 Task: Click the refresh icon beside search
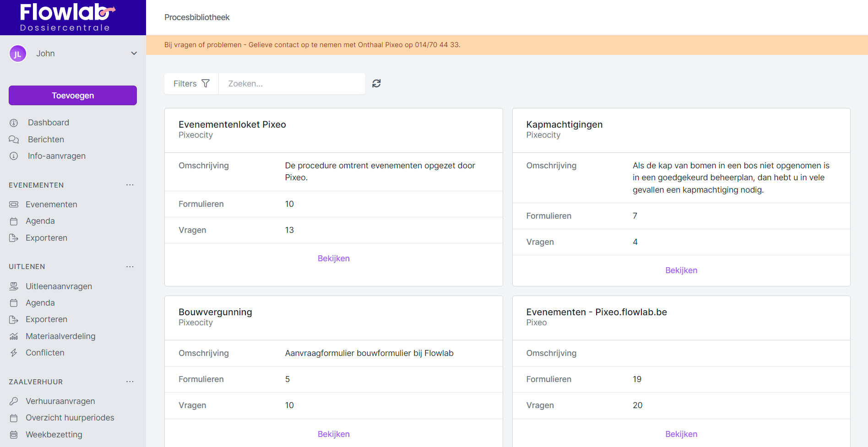point(376,83)
